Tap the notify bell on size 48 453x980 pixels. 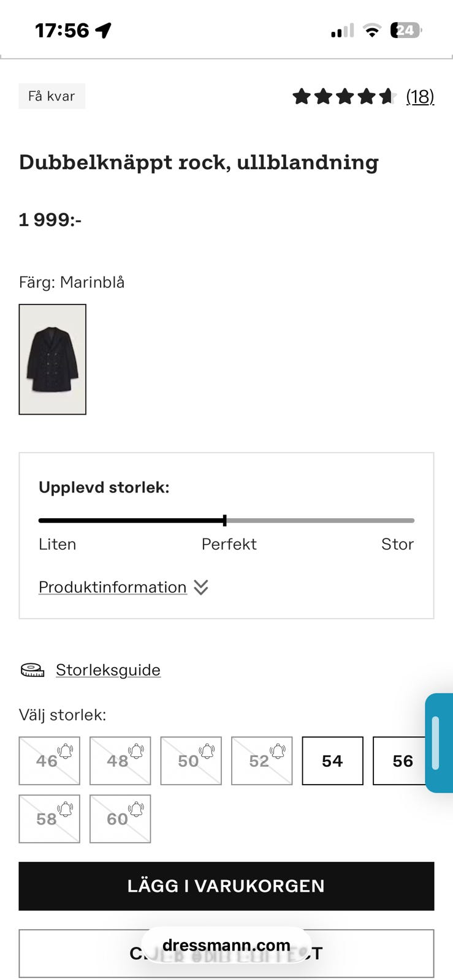pos(135,751)
